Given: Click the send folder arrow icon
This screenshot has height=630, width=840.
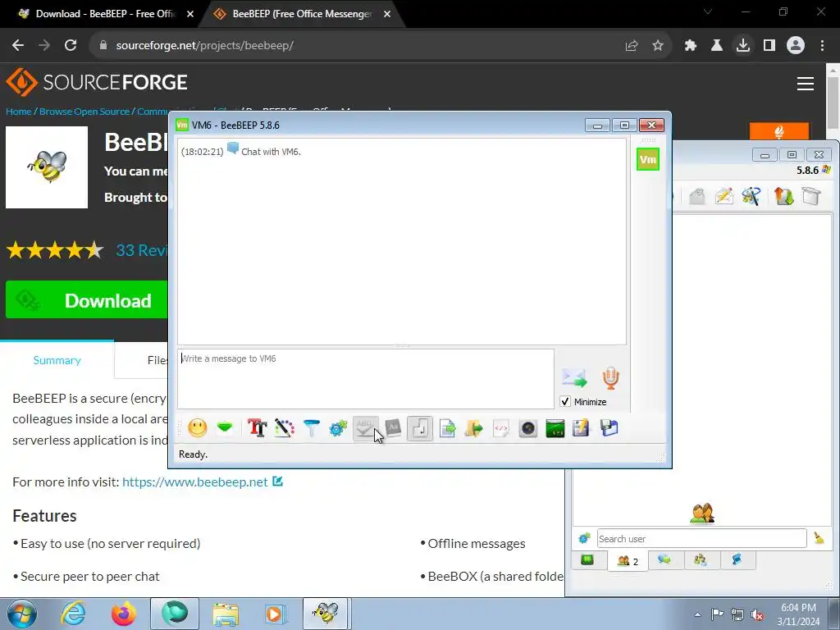Looking at the screenshot, I should point(474,428).
